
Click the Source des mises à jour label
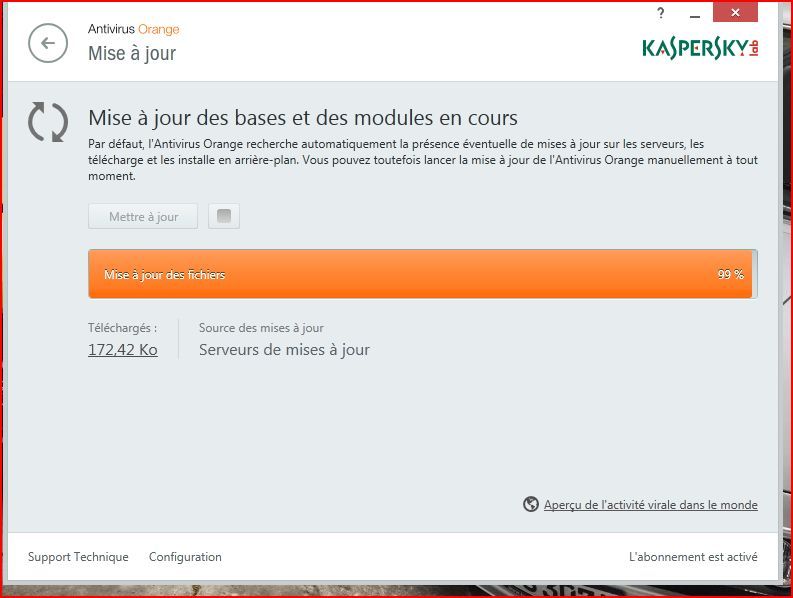[261, 328]
